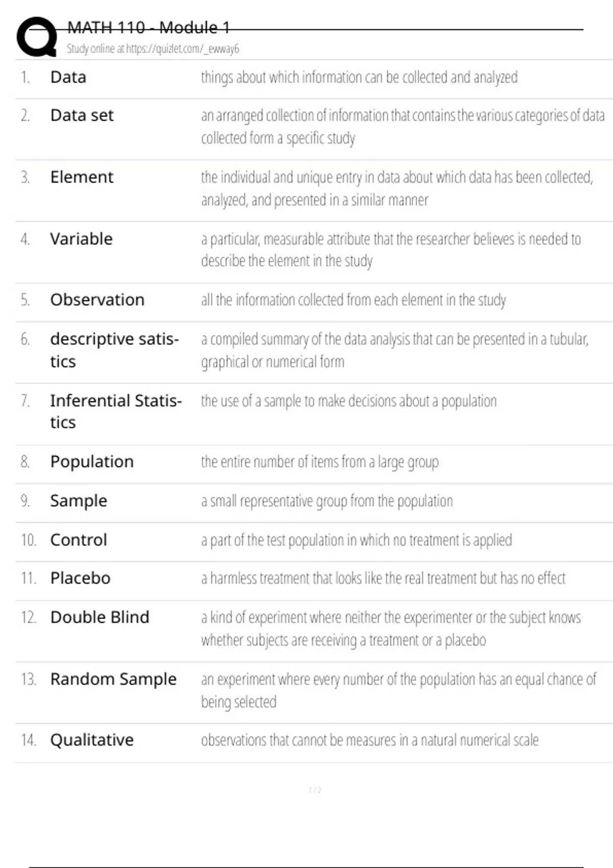Select the 'Qualitative' term
613x868 pixels.
(x=92, y=740)
